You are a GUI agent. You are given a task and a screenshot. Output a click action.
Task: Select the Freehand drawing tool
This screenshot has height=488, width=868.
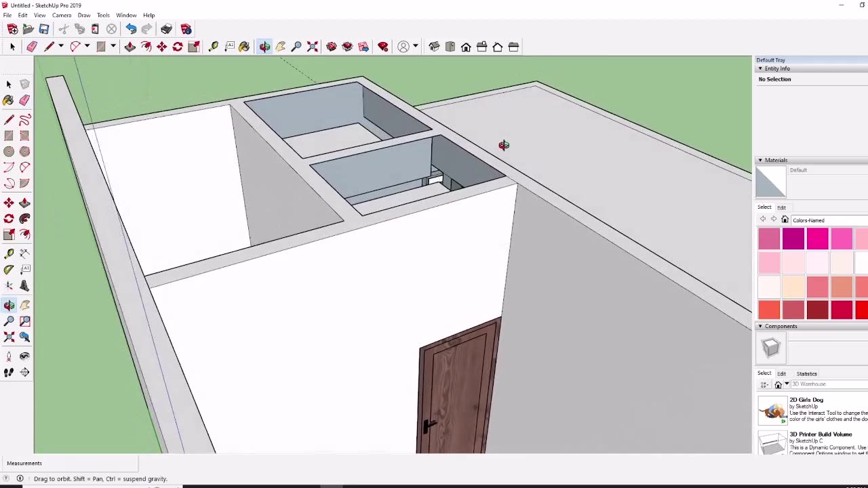24,120
